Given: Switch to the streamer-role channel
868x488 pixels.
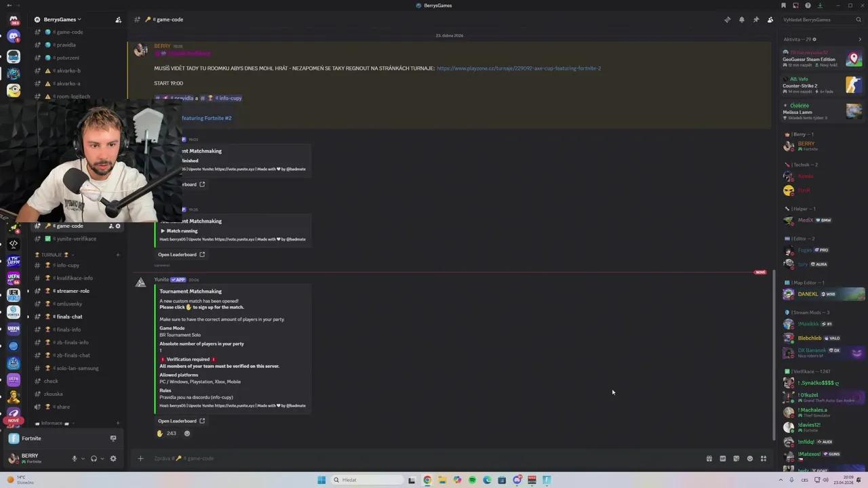Looking at the screenshot, I should click(x=73, y=291).
